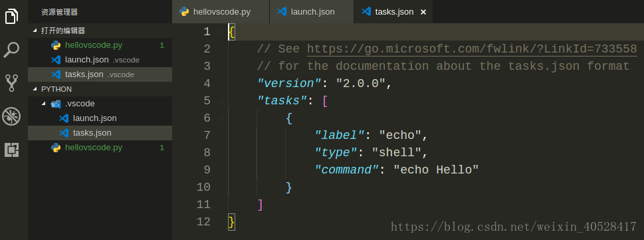The width and height of the screenshot is (644, 240).
Task: Select tasks.json under .vscode folder
Action: pyautogui.click(x=100, y=133)
